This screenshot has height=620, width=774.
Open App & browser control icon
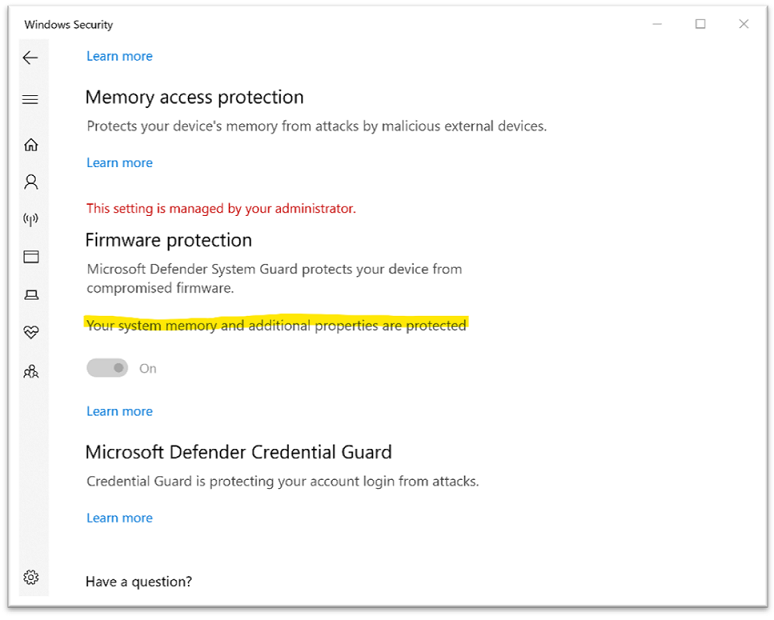[x=31, y=257]
